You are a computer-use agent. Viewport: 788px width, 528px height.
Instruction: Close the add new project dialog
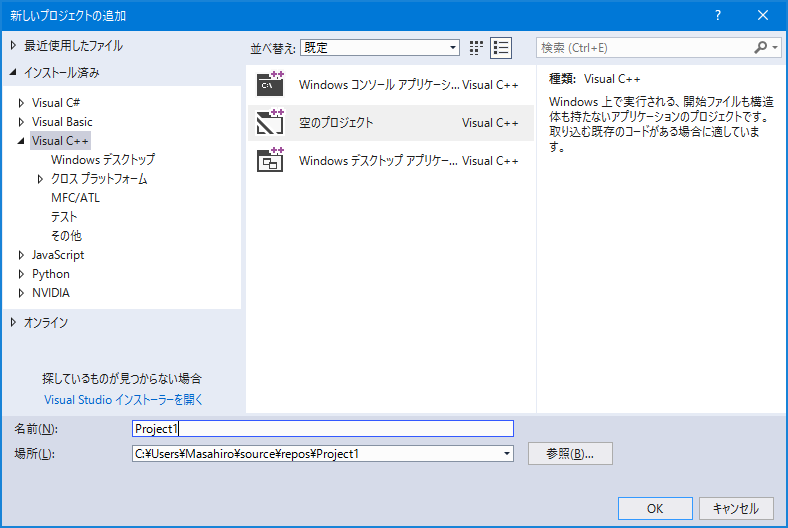pos(763,16)
